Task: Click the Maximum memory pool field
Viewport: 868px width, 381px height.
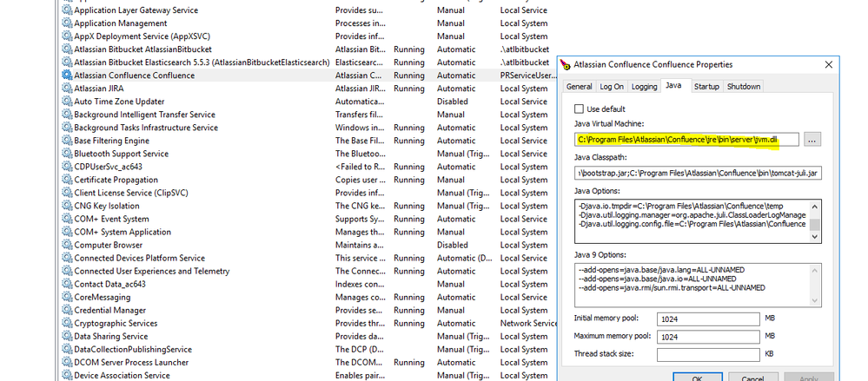Action: [709, 337]
